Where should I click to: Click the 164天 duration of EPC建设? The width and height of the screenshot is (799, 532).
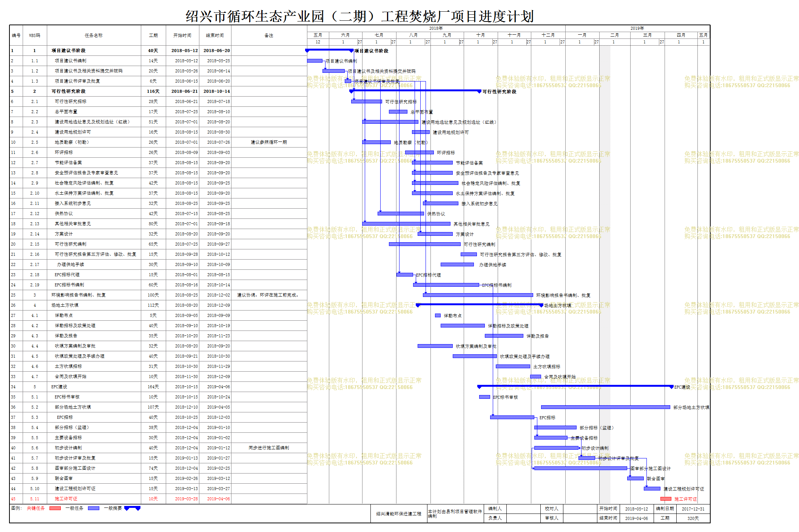tap(153, 387)
